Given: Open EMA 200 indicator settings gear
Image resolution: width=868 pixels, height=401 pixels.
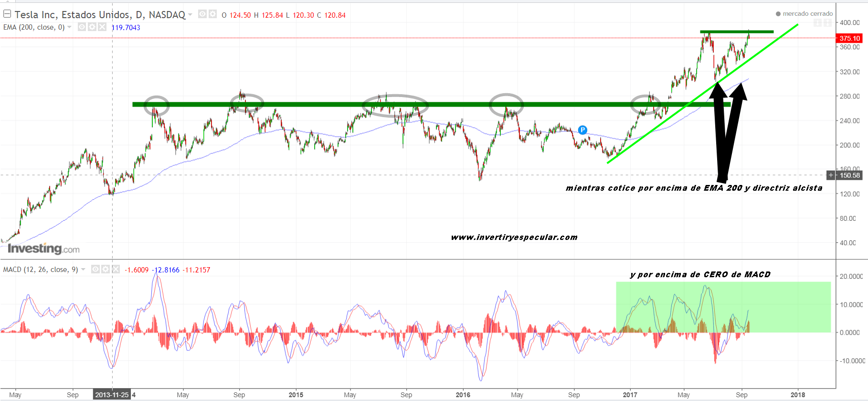Looking at the screenshot, I should tap(92, 27).
